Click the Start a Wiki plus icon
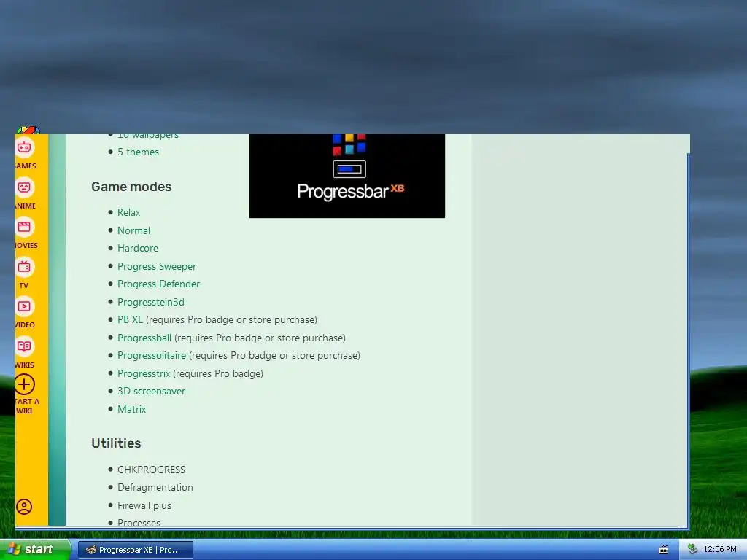This screenshot has height=560, width=747. (24, 384)
